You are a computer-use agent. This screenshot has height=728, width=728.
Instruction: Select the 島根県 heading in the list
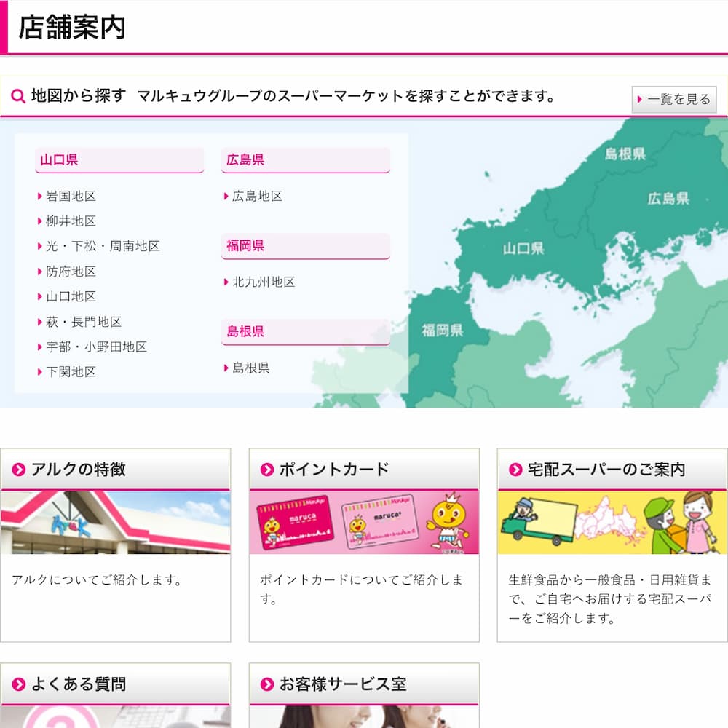coord(306,331)
